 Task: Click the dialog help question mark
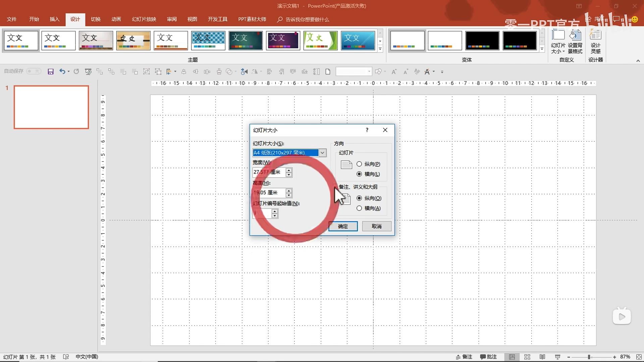point(367,130)
